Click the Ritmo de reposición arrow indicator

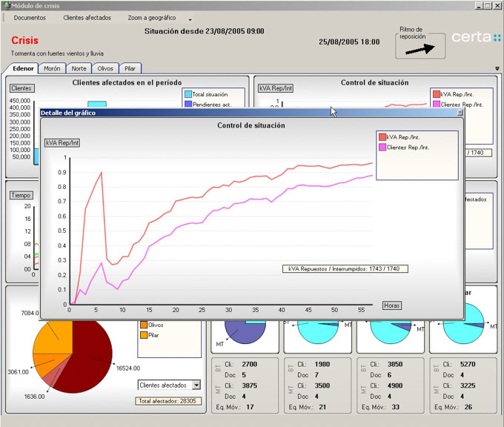(420, 49)
